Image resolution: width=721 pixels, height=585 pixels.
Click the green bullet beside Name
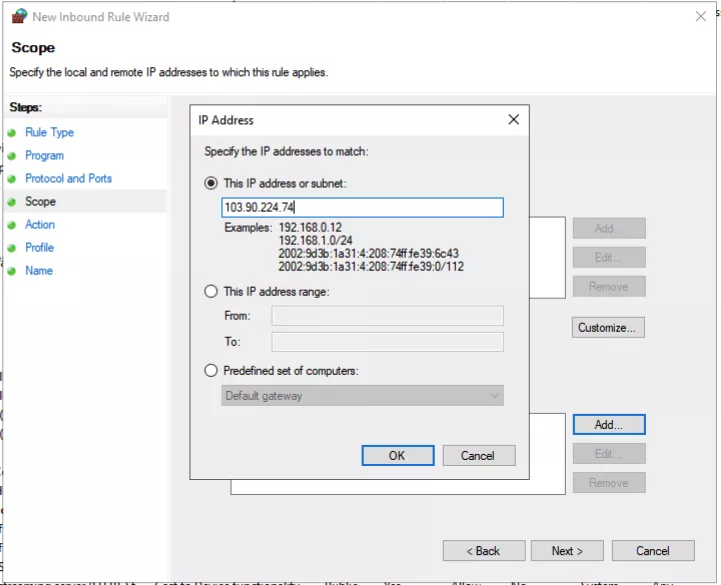(12, 271)
